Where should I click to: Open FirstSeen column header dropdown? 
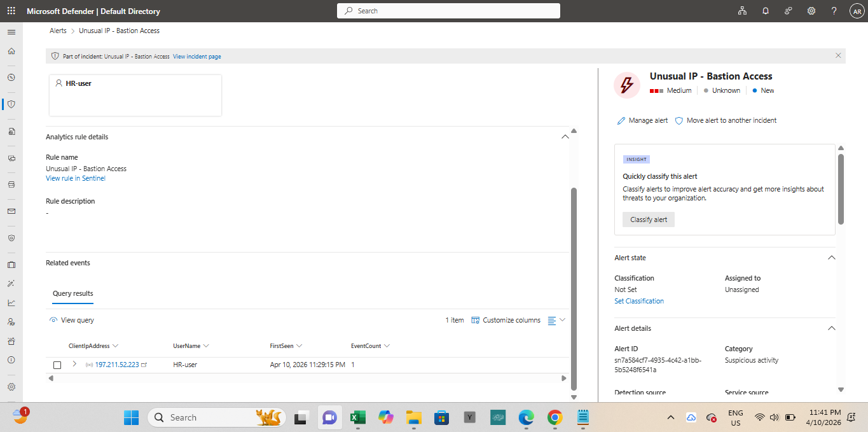pyautogui.click(x=286, y=346)
